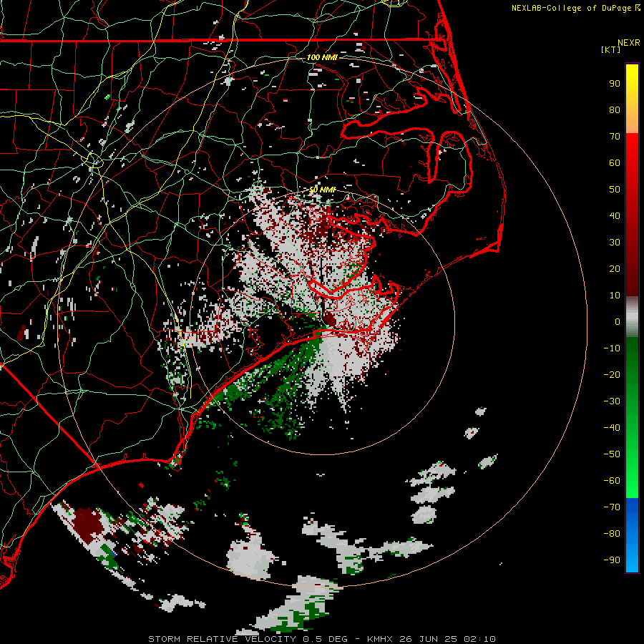Click the 60 knot label on the scale
Viewport: 644px width, 644px height.
(x=615, y=163)
